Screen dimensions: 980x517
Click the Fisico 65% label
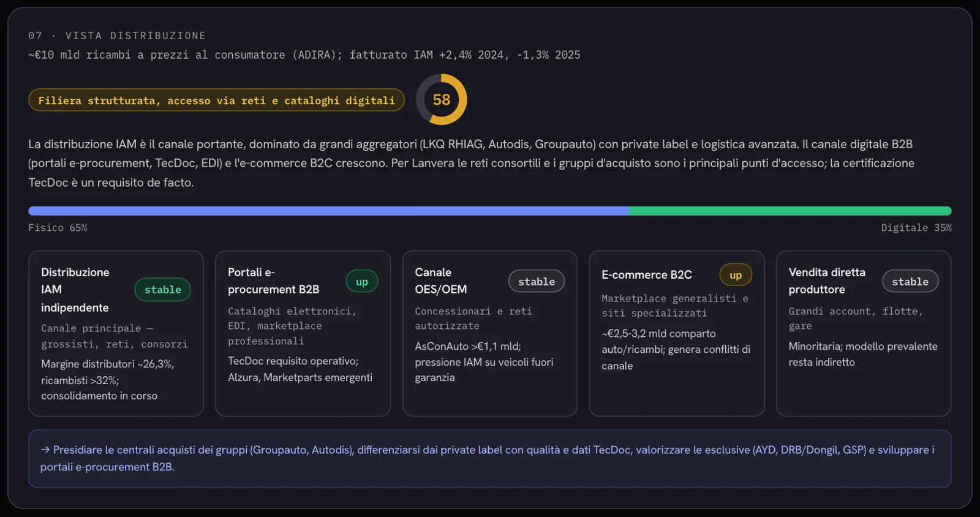58,228
